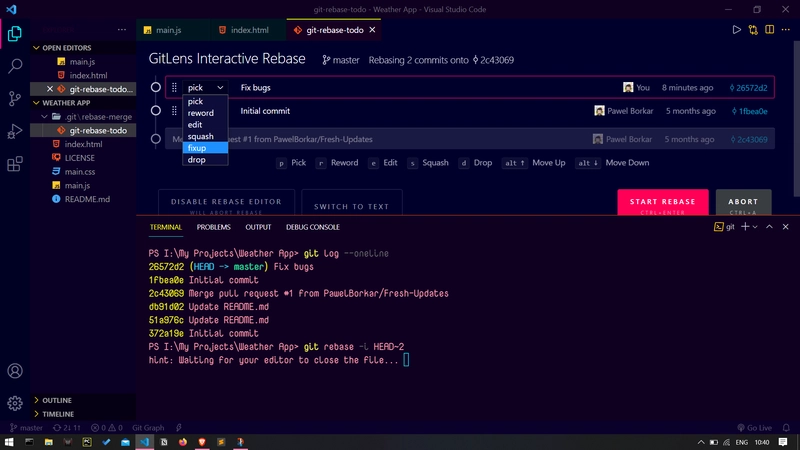Click Go Live in the status bar

coord(754,428)
